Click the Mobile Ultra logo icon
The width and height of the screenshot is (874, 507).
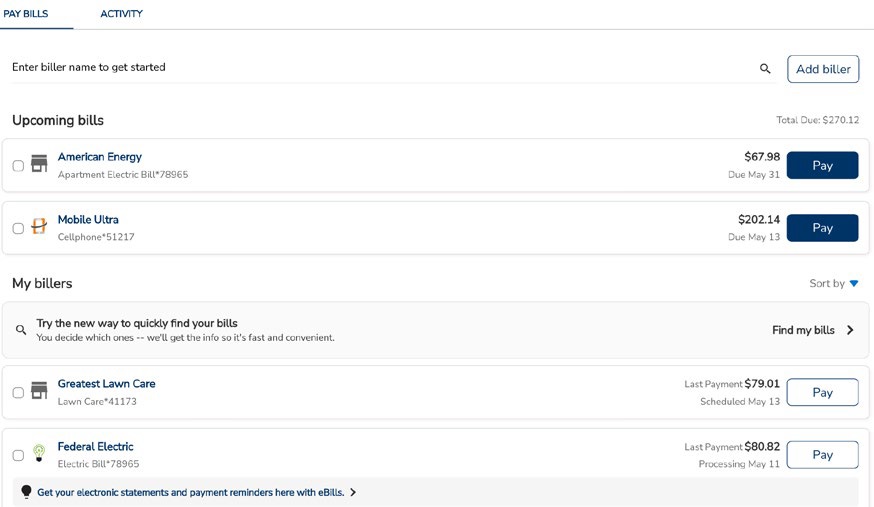(39, 226)
